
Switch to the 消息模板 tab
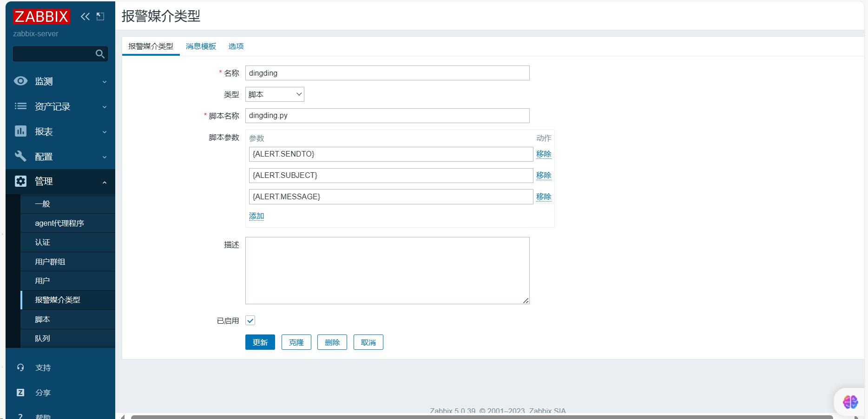201,46
